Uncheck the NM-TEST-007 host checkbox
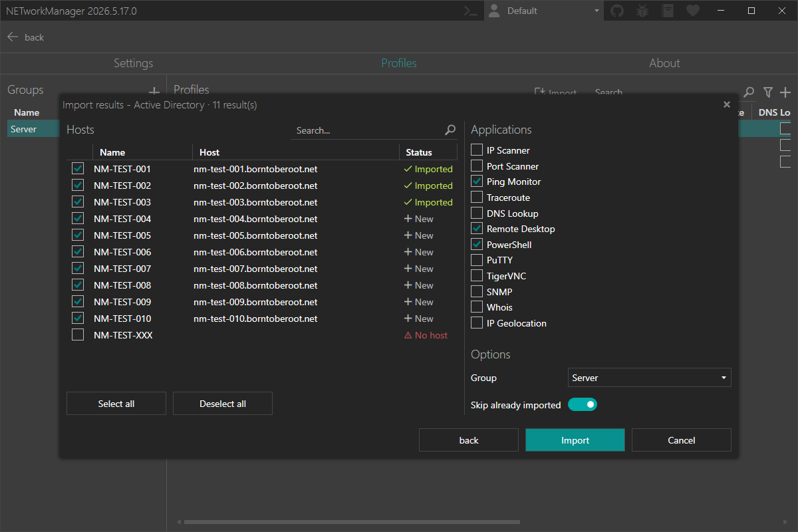Viewport: 798px width, 532px height. pyautogui.click(x=78, y=269)
